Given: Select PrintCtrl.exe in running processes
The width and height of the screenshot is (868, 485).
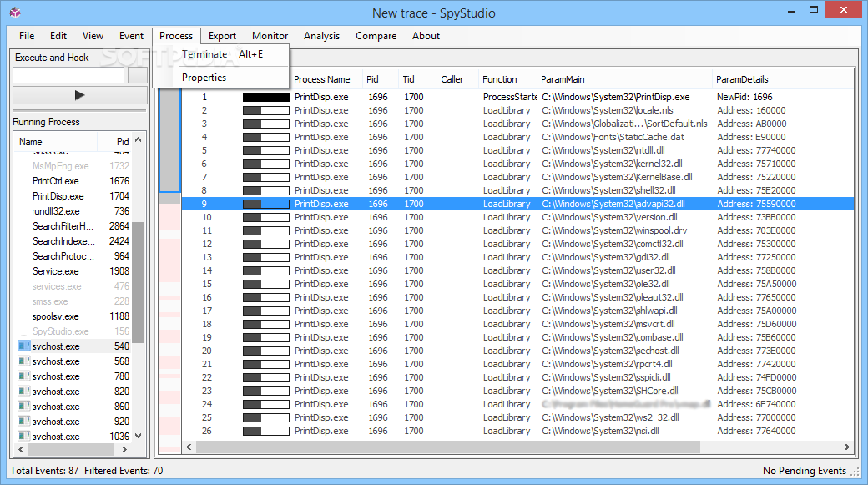Looking at the screenshot, I should tap(73, 181).
